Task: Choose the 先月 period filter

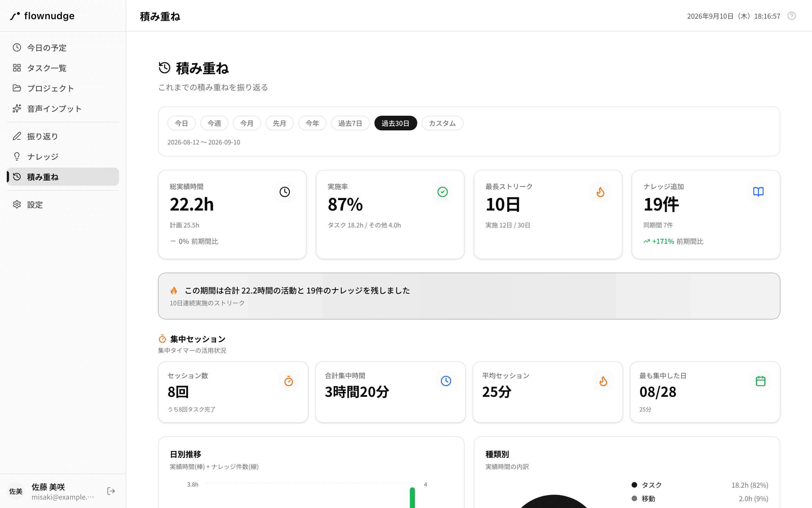Action: click(279, 123)
